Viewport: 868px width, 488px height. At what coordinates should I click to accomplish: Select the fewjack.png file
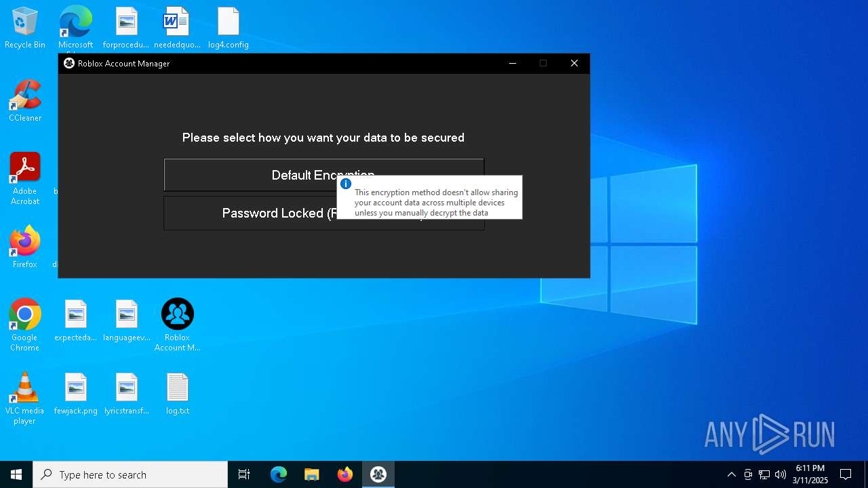(75, 394)
